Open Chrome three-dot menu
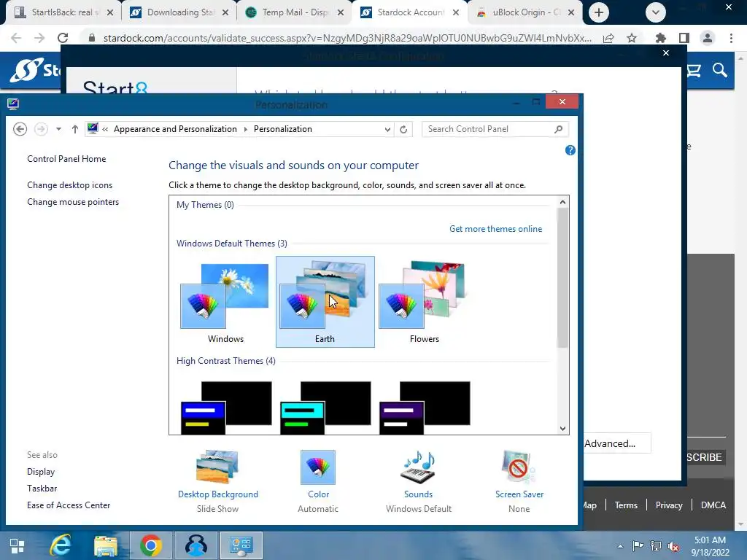The image size is (747, 560). tap(731, 38)
